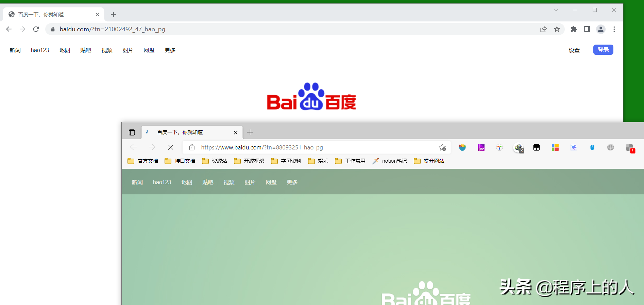Close the Edge Baidu tab
The height and width of the screenshot is (305, 644).
tap(236, 132)
